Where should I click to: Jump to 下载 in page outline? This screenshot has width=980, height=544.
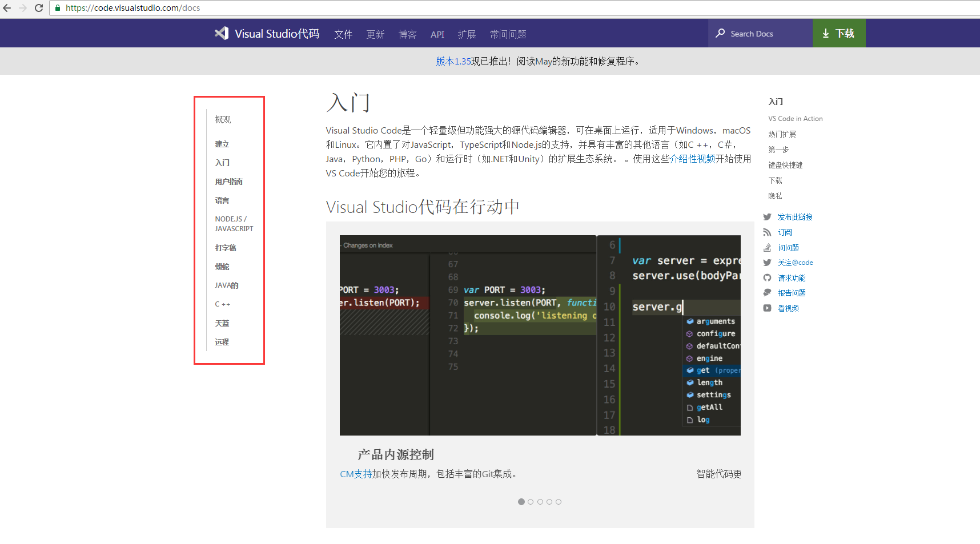pyautogui.click(x=775, y=180)
